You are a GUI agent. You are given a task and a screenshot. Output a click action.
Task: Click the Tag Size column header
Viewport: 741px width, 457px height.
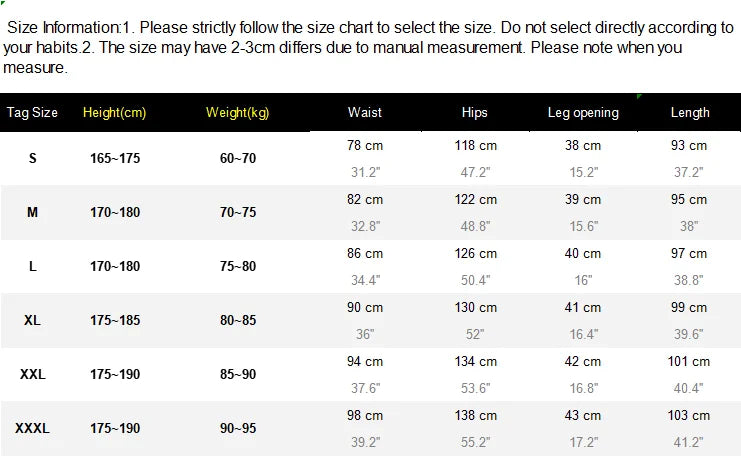click(x=32, y=112)
